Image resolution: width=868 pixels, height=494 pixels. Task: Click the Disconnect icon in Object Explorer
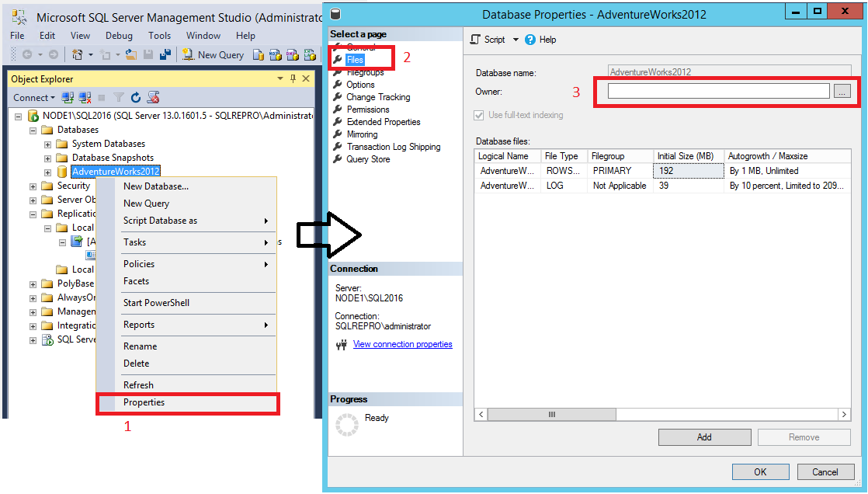(85, 97)
